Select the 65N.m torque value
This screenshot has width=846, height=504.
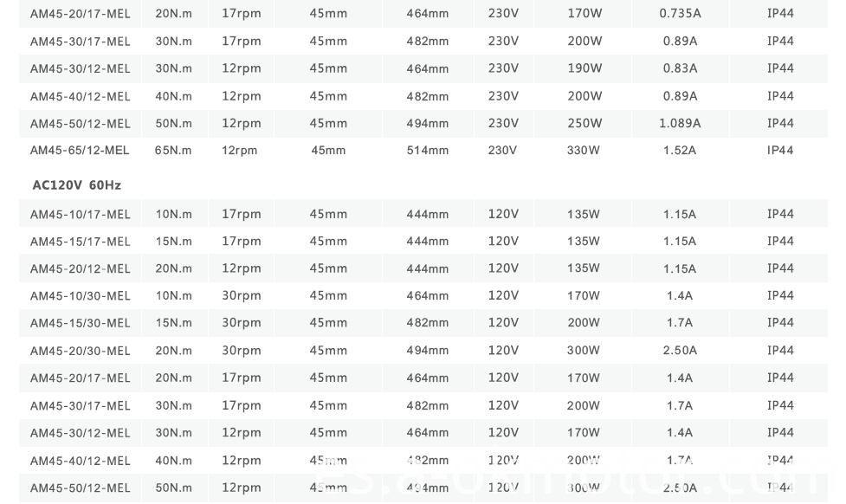point(173,151)
